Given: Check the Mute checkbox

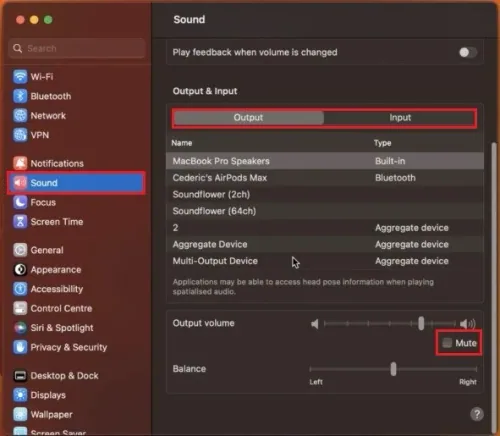Looking at the screenshot, I should [447, 343].
